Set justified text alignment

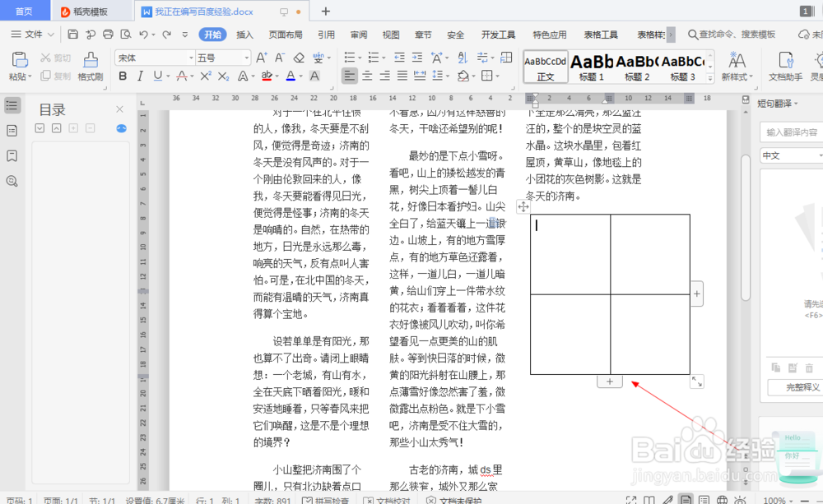pyautogui.click(x=402, y=76)
